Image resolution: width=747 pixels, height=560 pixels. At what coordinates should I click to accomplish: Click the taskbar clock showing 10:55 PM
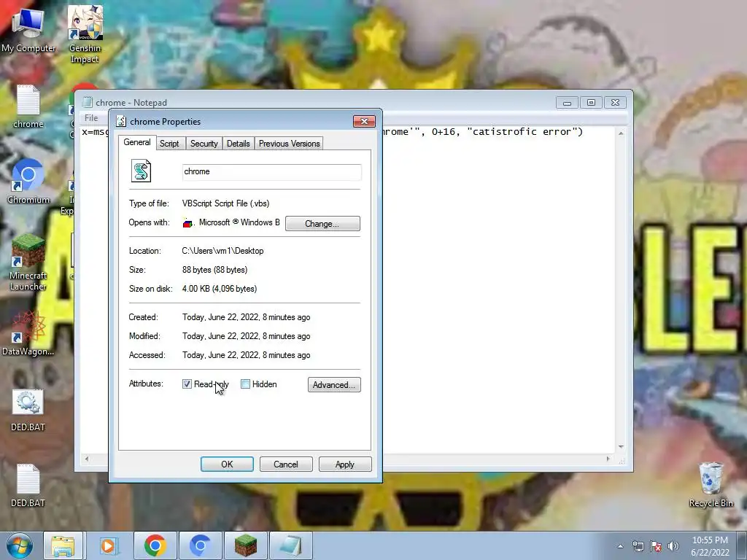pos(710,546)
